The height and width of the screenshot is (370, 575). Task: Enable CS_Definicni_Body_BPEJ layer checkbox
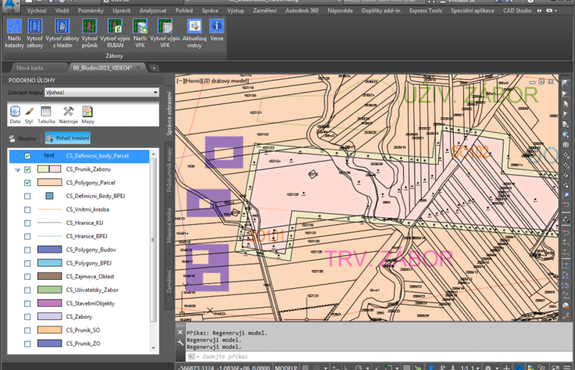pyautogui.click(x=28, y=196)
